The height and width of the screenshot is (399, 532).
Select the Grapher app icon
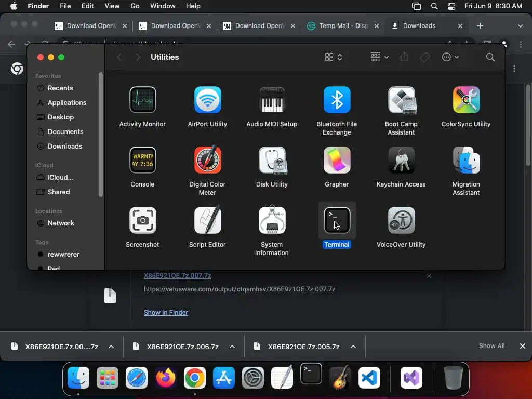337,160
